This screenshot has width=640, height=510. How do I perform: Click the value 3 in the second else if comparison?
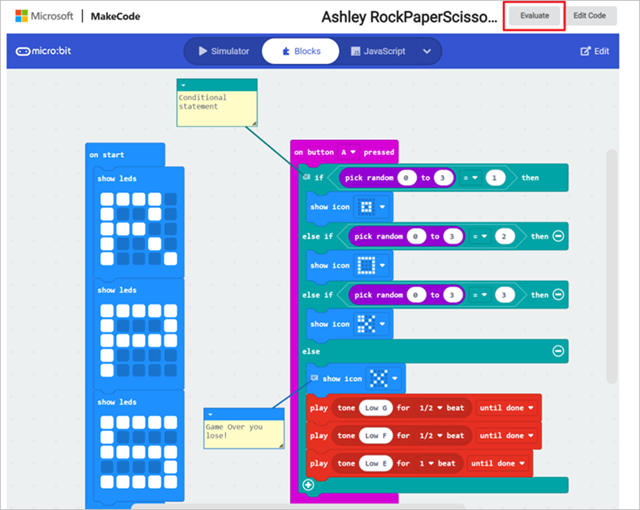point(504,295)
